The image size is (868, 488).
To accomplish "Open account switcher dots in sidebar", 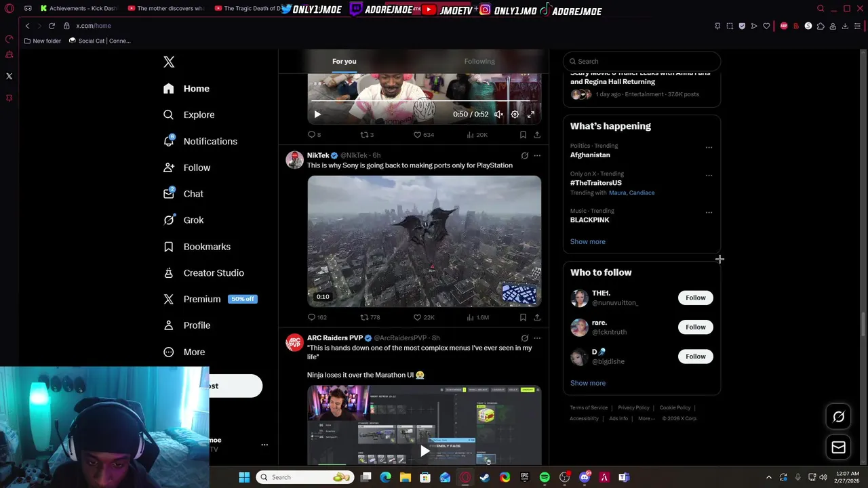I will (x=264, y=445).
